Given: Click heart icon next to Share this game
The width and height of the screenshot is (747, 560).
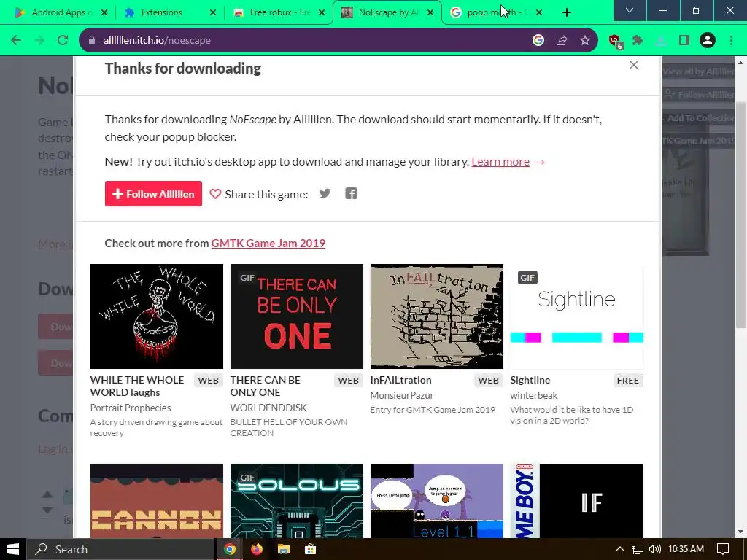Looking at the screenshot, I should click(215, 194).
